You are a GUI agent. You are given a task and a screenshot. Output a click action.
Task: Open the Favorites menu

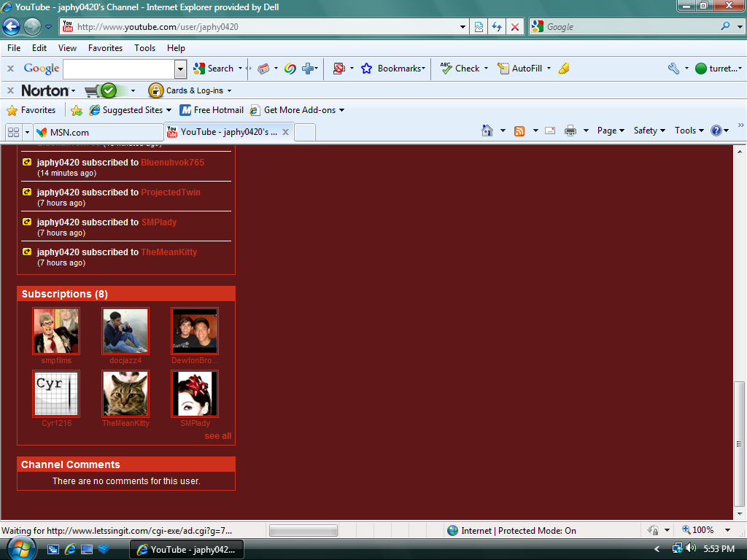coord(105,48)
